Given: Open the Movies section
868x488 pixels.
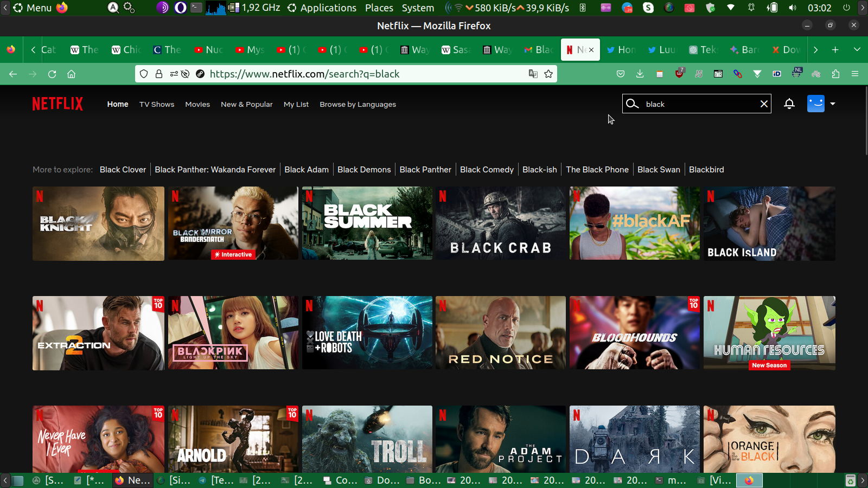Looking at the screenshot, I should tap(197, 104).
